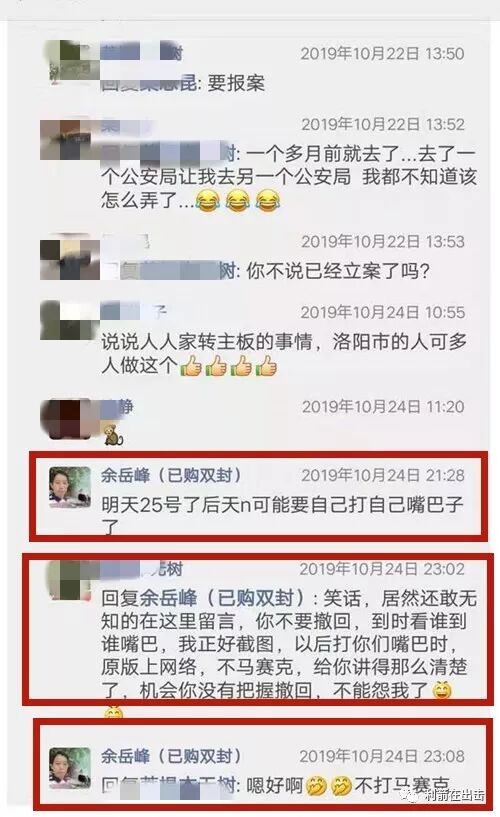Click username 余岳峰（已购双封）at 23:08

point(171,756)
